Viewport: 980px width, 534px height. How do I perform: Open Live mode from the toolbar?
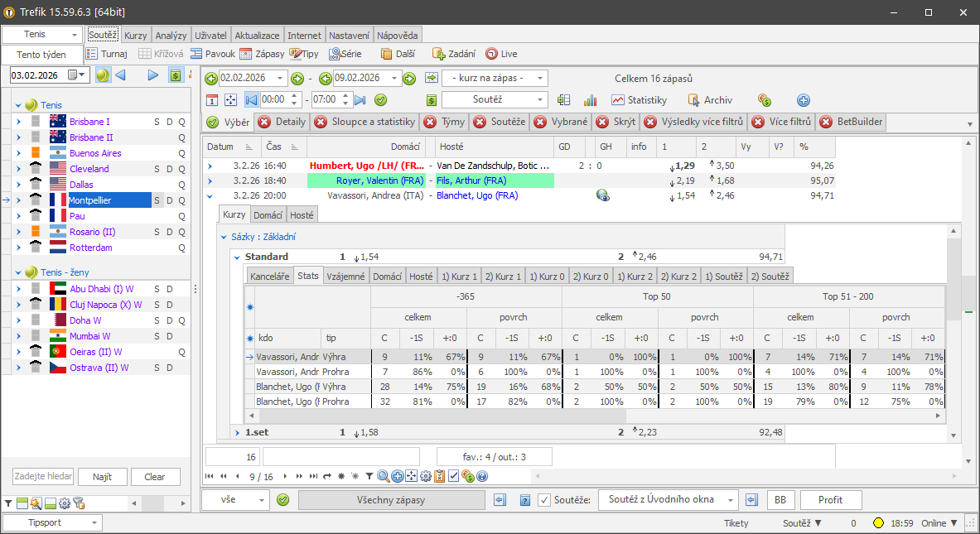tap(501, 53)
